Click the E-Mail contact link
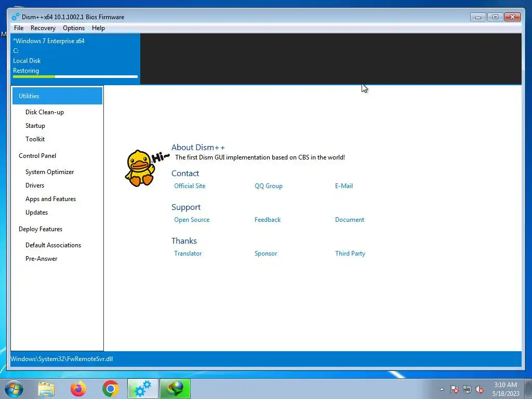 [x=344, y=186]
